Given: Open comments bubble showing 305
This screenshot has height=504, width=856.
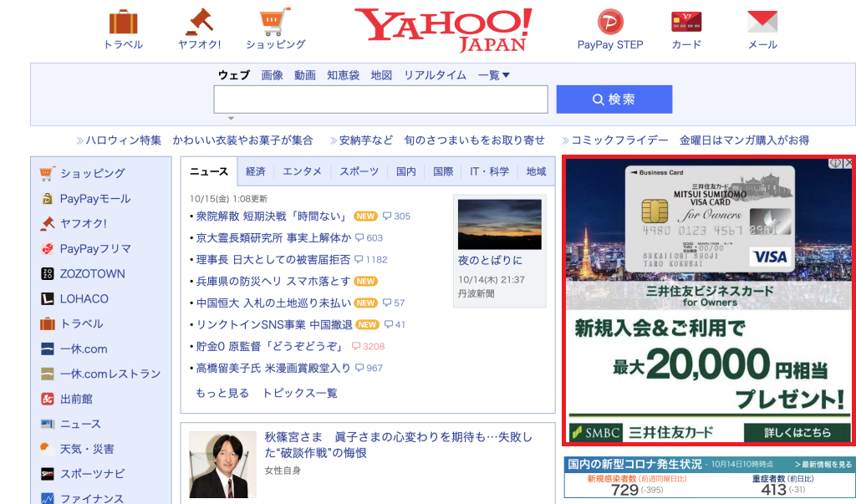Looking at the screenshot, I should [396, 216].
